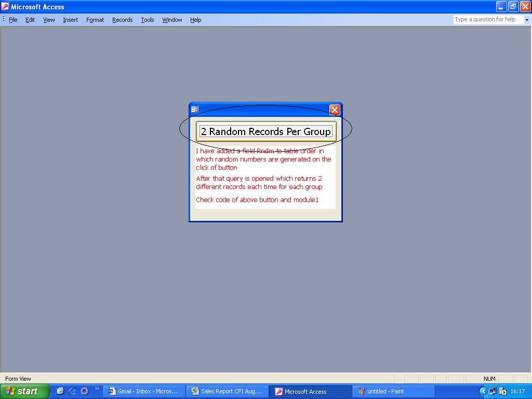Click the 'Form View' status bar text
Screen dimensions: 532x399
18,379
